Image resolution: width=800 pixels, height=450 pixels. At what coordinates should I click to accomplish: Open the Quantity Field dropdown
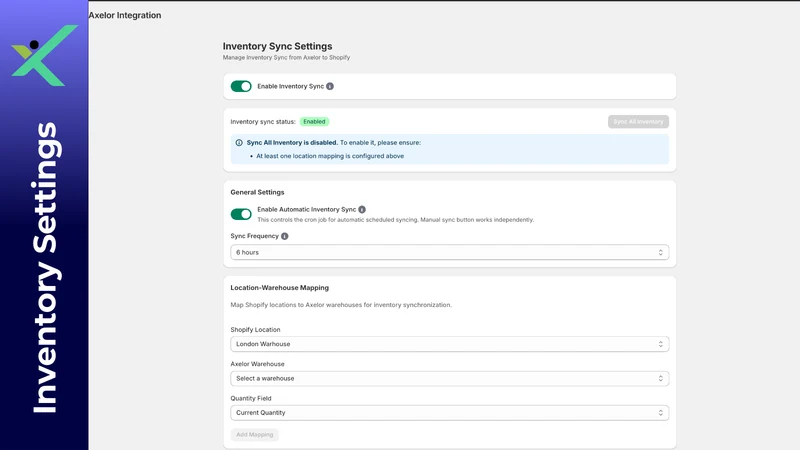click(449, 413)
